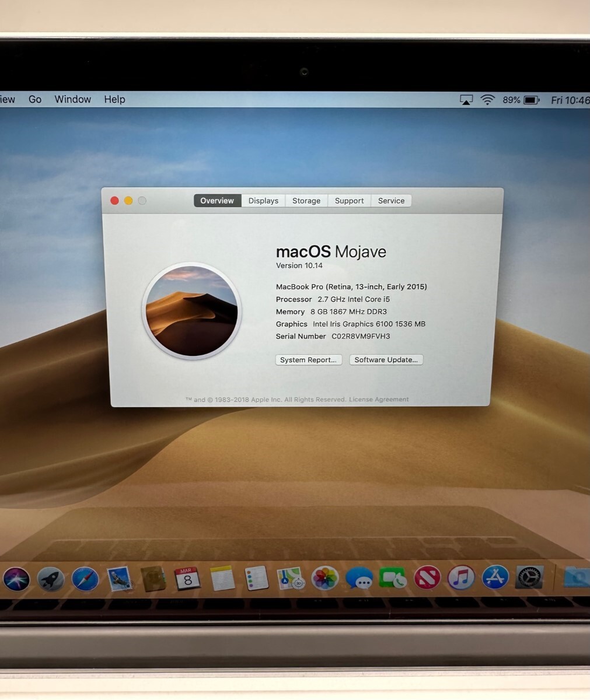Close the About This Mac window
The image size is (590, 700).
tap(114, 201)
